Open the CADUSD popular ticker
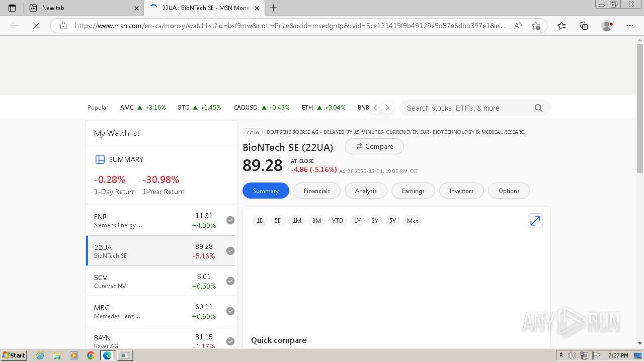 (261, 108)
